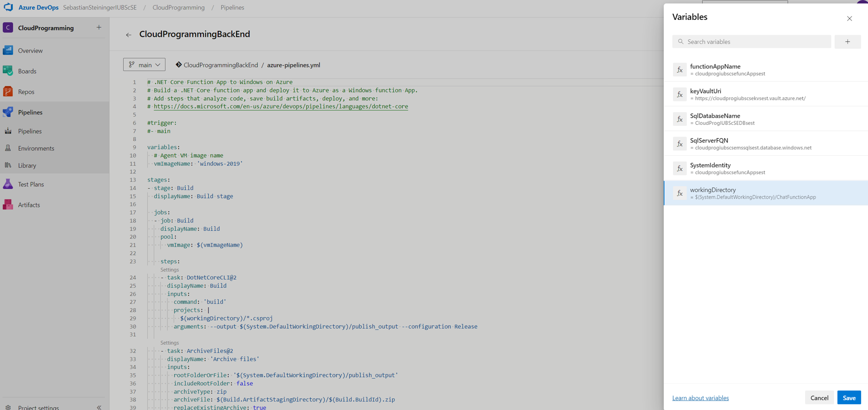Click Azure DevOps header text
The width and height of the screenshot is (868, 410).
tap(39, 7)
